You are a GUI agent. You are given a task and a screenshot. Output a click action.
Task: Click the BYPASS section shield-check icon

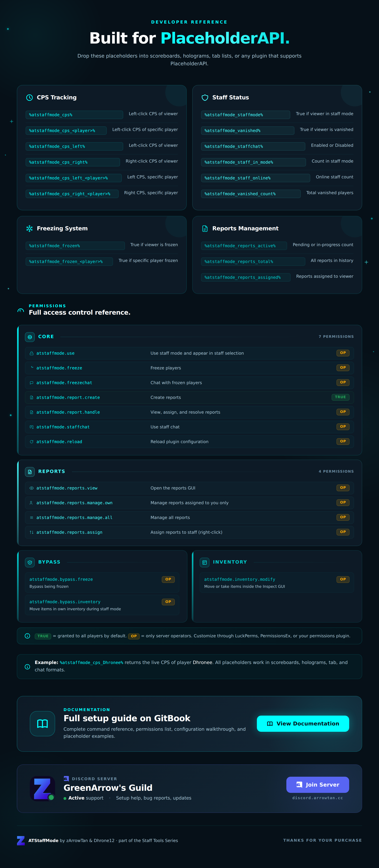[x=30, y=562]
